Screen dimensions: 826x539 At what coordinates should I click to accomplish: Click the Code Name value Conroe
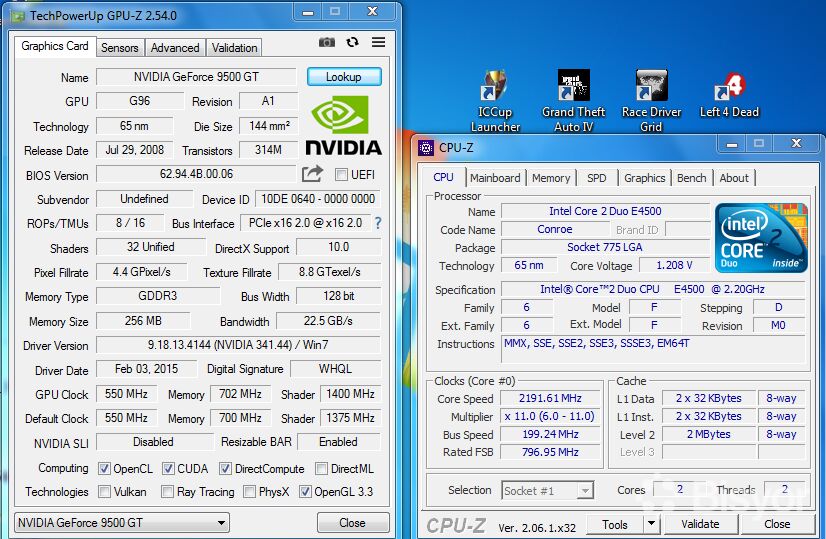[555, 229]
